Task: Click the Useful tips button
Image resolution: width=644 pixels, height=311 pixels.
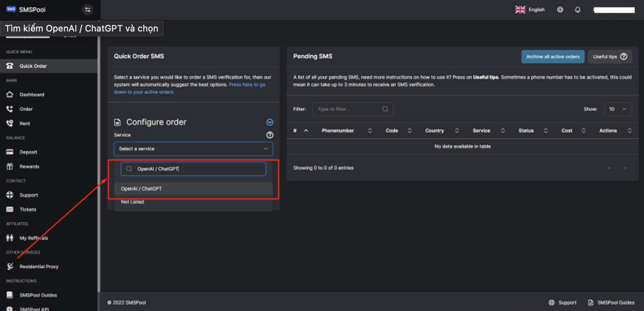Action: [x=610, y=57]
